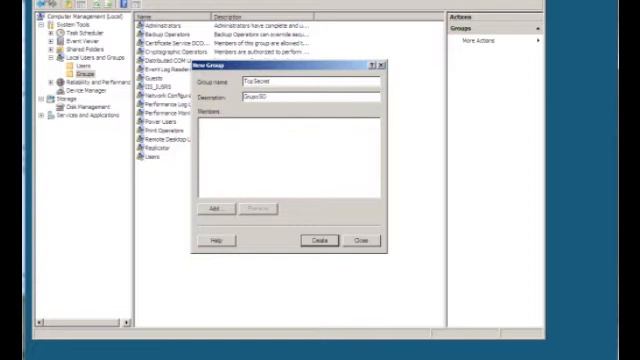Click into the Description field
640x360 pixels.
click(311, 97)
